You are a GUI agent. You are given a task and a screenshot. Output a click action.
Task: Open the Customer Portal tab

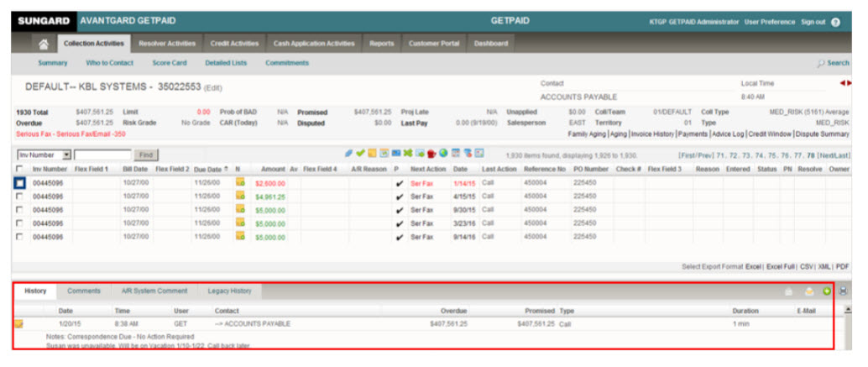[x=434, y=44]
